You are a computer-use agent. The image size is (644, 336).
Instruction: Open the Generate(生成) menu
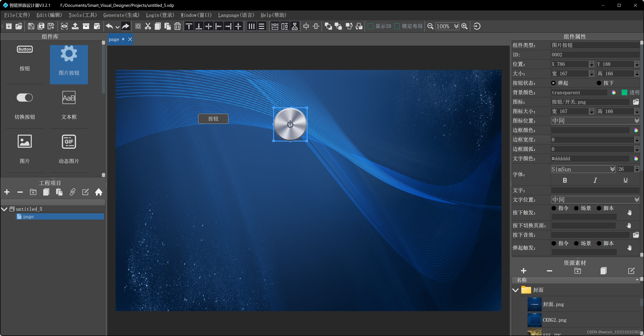click(x=121, y=15)
